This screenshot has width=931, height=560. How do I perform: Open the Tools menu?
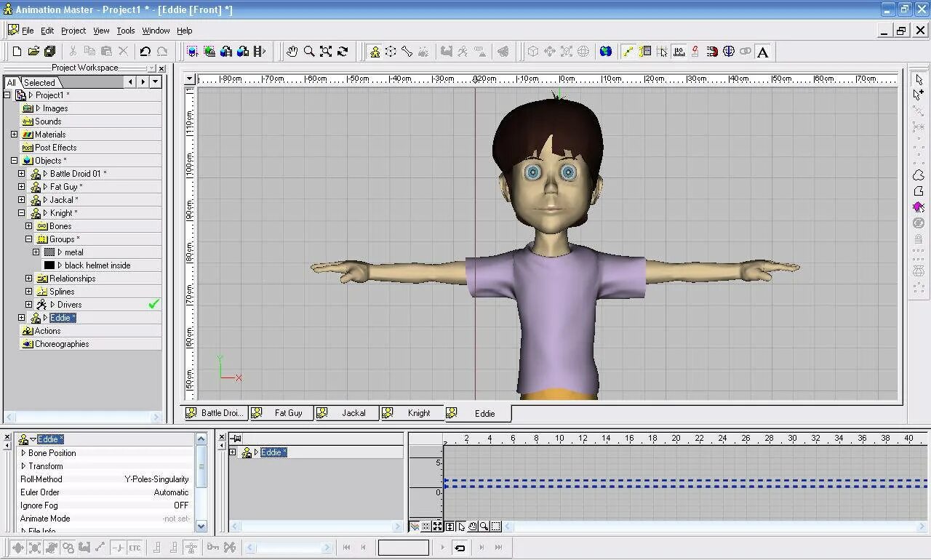[126, 31]
